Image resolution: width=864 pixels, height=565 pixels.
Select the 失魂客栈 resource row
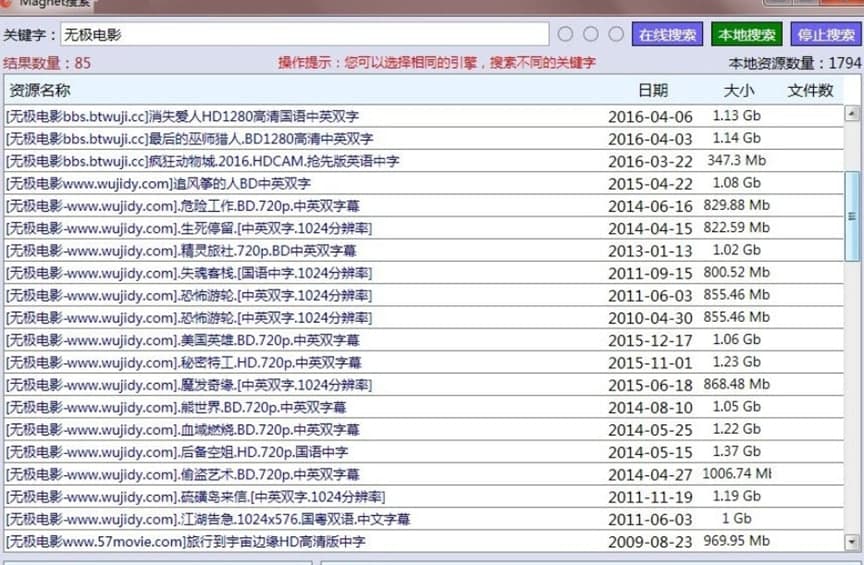[x=424, y=273]
